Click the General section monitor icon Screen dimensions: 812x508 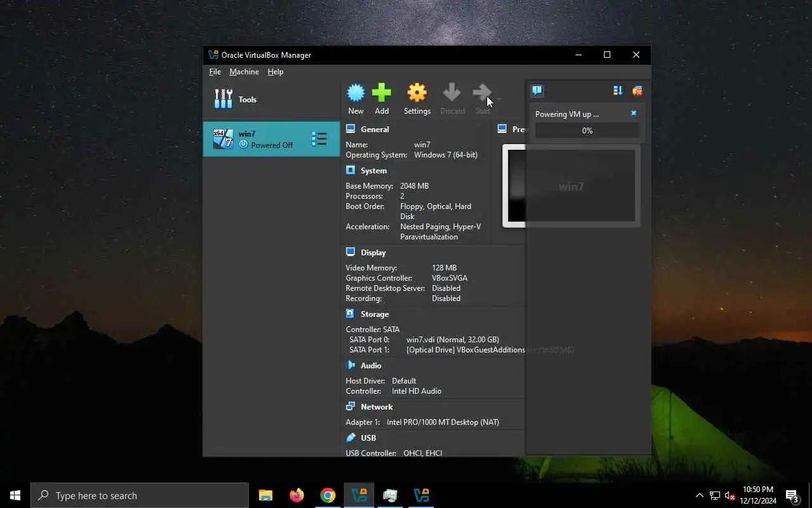point(350,129)
